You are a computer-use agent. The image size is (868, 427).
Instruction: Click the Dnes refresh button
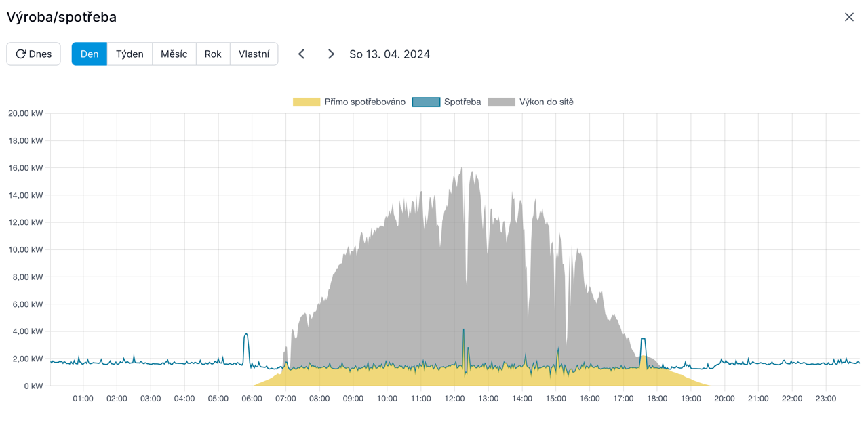pyautogui.click(x=34, y=54)
